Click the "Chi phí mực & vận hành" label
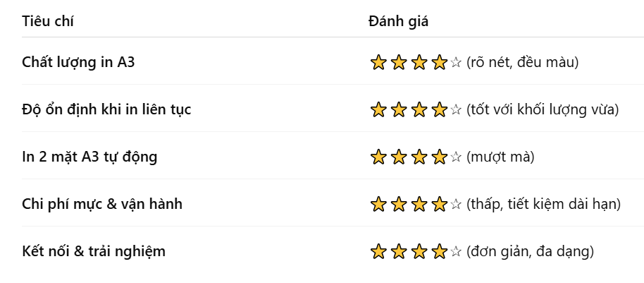Image resolution: width=644 pixels, height=283 pixels. (102, 204)
